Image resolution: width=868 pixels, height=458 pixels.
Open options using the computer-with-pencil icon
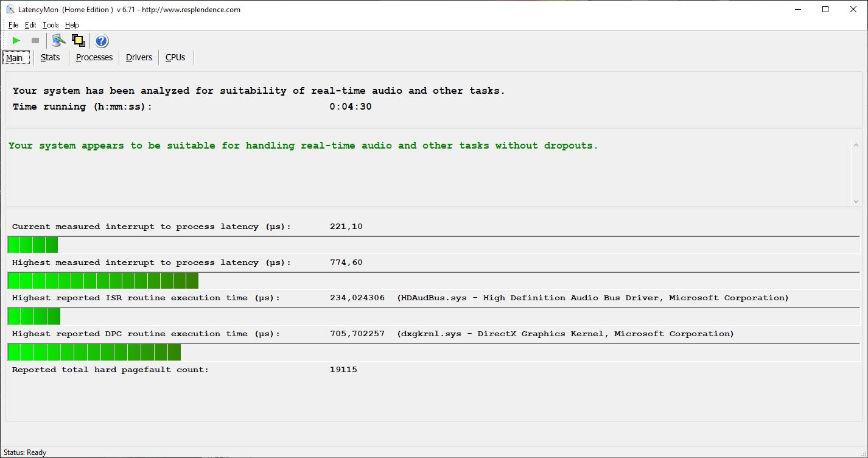coord(58,41)
